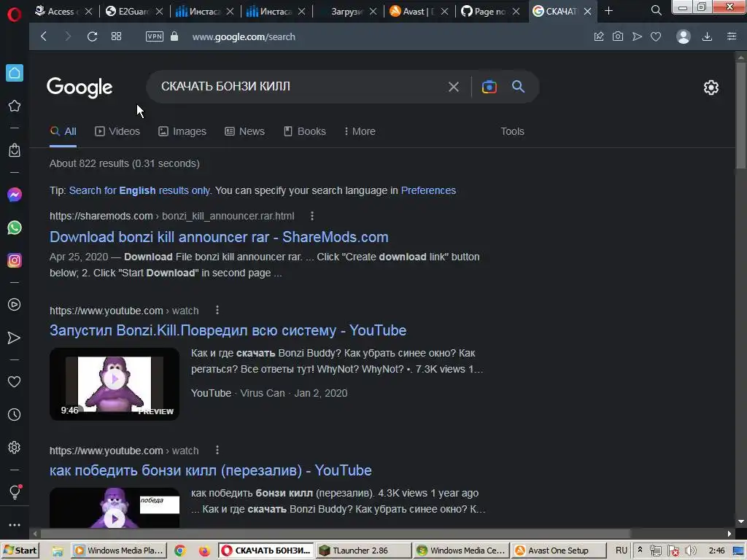Open the tab search magnifier
This screenshot has width=747, height=560.
click(x=656, y=10)
